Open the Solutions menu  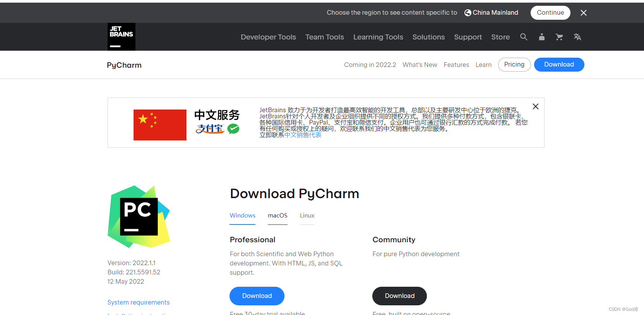pos(428,37)
